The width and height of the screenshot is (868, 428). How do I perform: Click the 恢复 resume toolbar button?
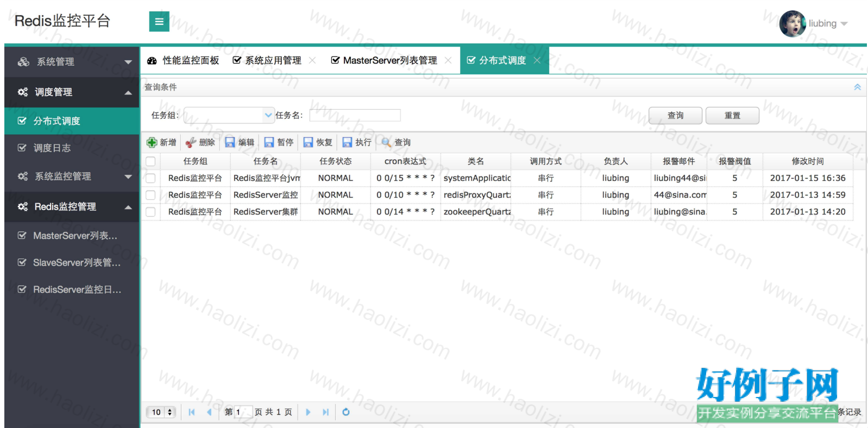tap(318, 142)
